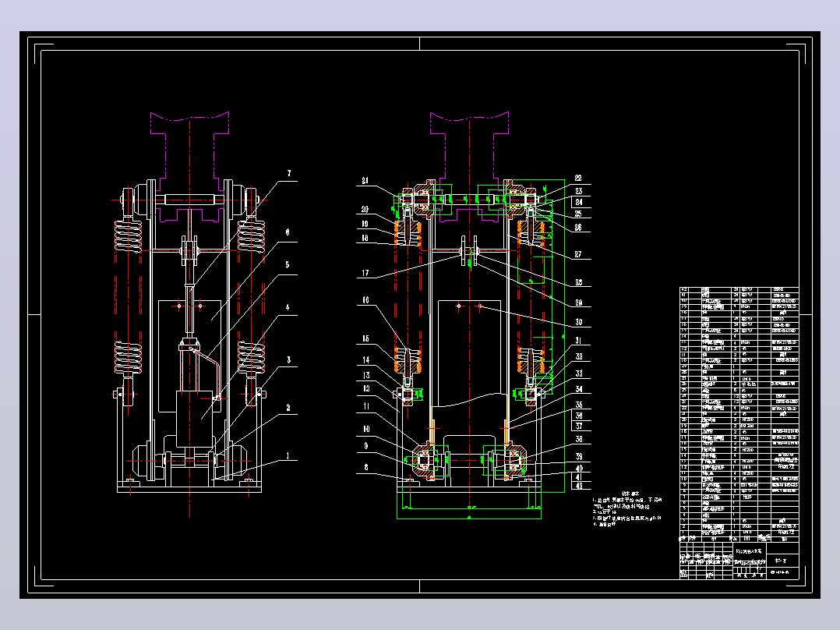Click part callout number 1
Viewport: 840px width, 630px height.
click(288, 456)
